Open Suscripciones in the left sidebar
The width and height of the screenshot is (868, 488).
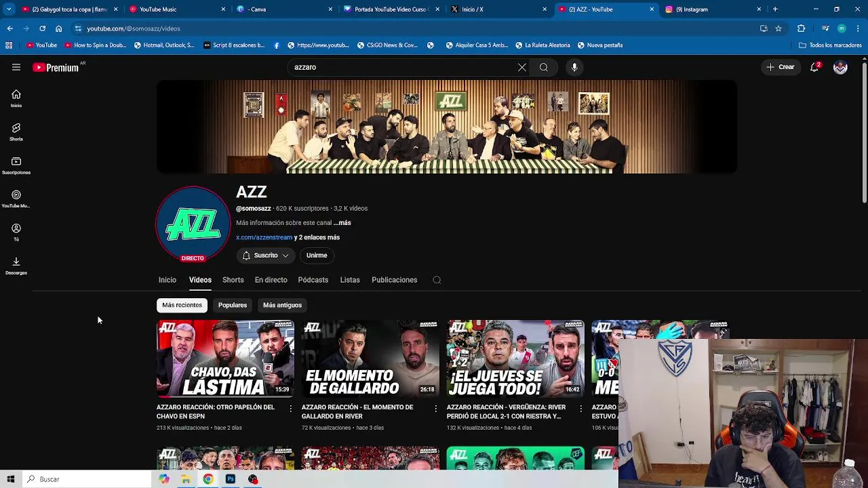click(x=16, y=165)
